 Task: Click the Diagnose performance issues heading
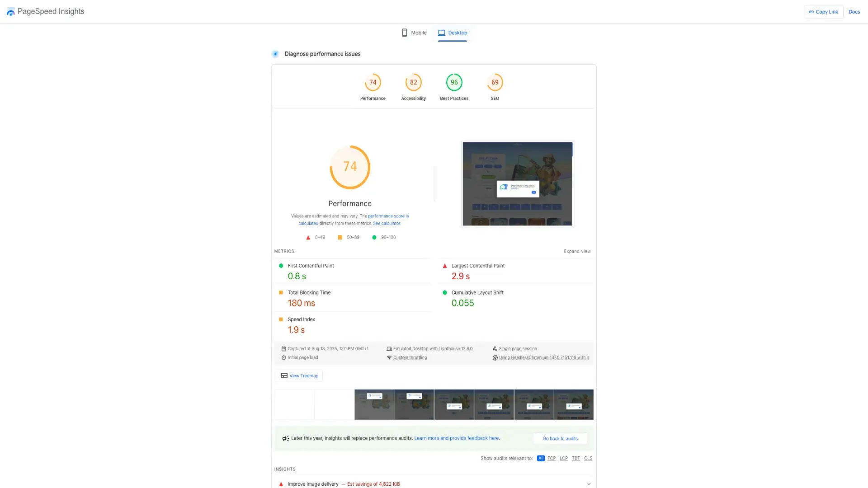point(322,54)
